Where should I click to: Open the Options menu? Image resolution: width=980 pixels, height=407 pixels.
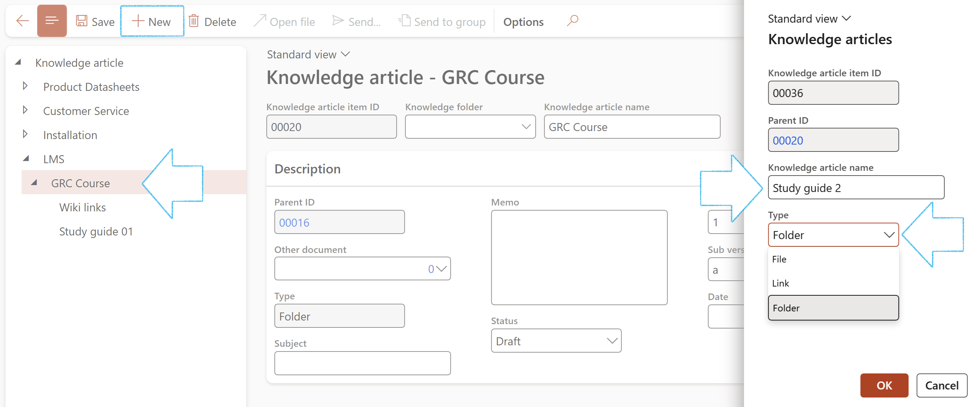pos(523,22)
